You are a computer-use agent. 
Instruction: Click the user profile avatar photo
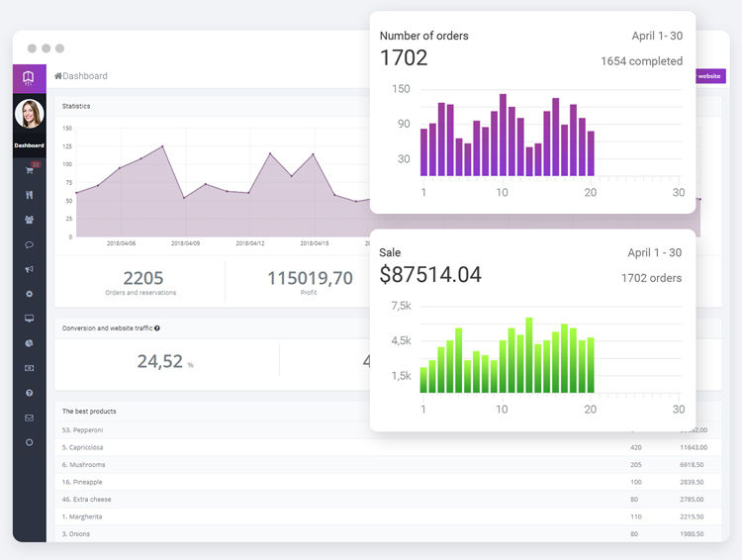[29, 114]
